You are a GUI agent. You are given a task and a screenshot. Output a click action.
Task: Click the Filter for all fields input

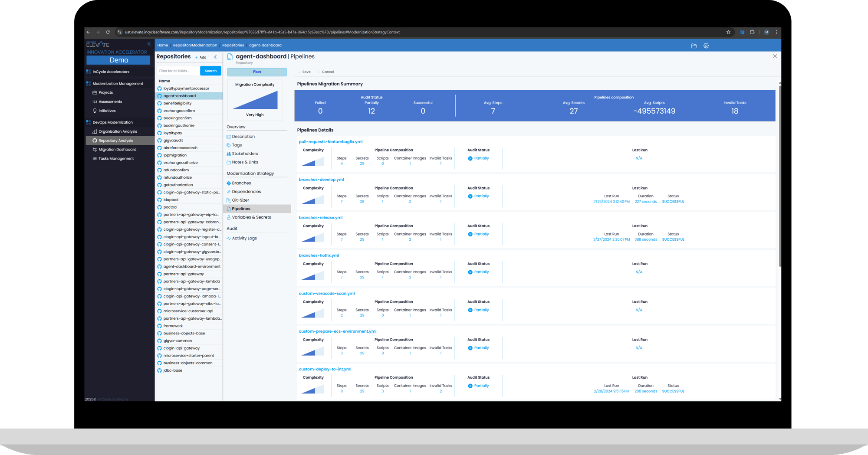tap(178, 71)
